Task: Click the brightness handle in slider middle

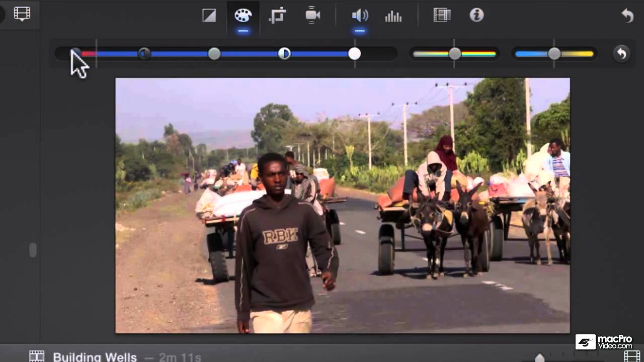Action: (214, 53)
